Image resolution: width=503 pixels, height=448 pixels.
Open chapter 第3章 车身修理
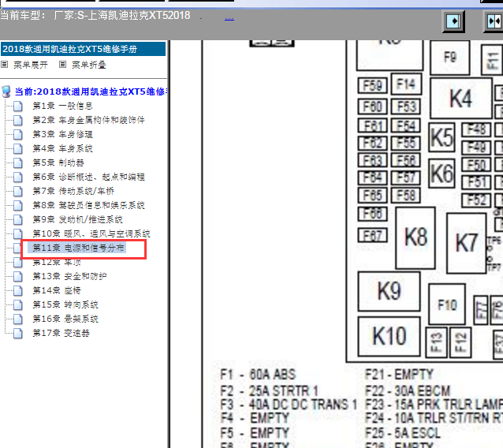[62, 134]
